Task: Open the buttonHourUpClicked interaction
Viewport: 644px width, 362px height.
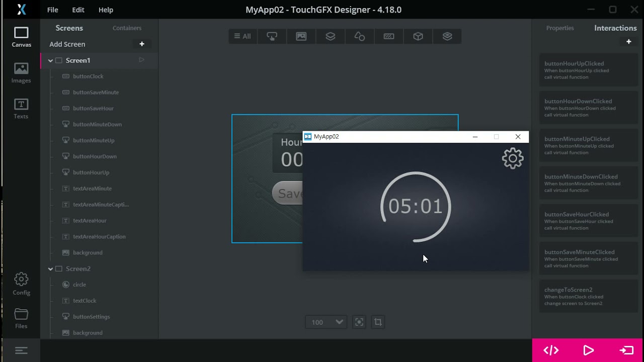Action: pyautogui.click(x=588, y=70)
